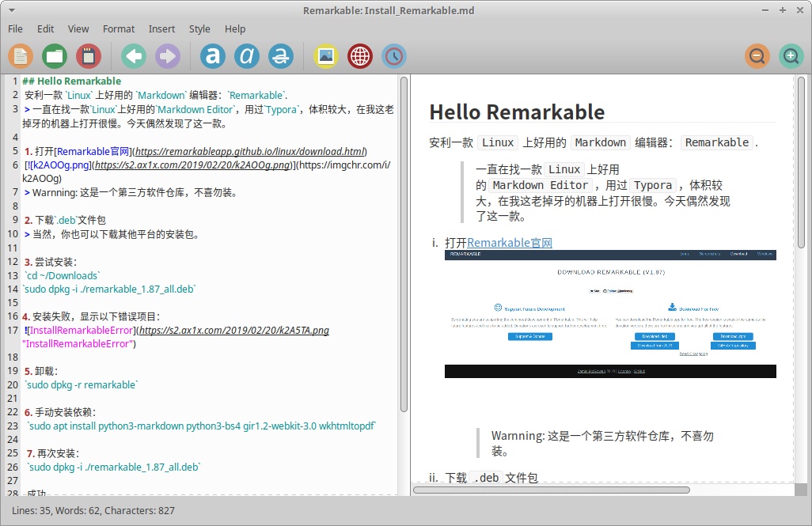This screenshot has height=526, width=812.
Task: Click the download page screenshot in preview
Action: tap(610, 314)
